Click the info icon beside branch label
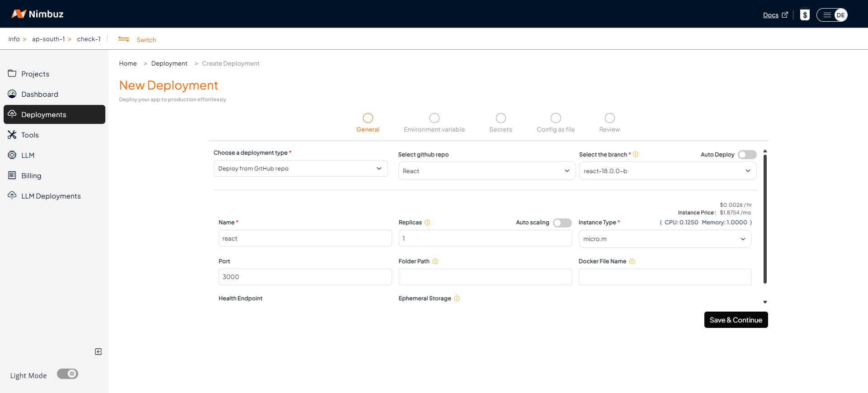Viewport: 868px width, 393px height. pyautogui.click(x=636, y=155)
